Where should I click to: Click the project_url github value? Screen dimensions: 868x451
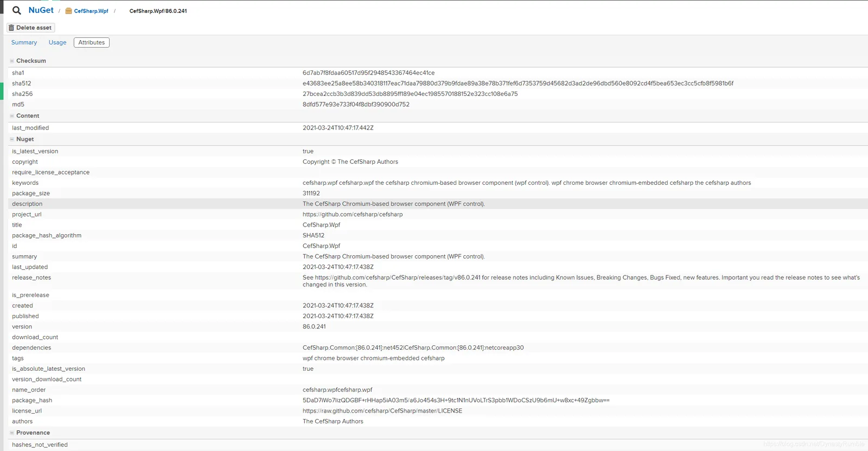click(x=353, y=214)
